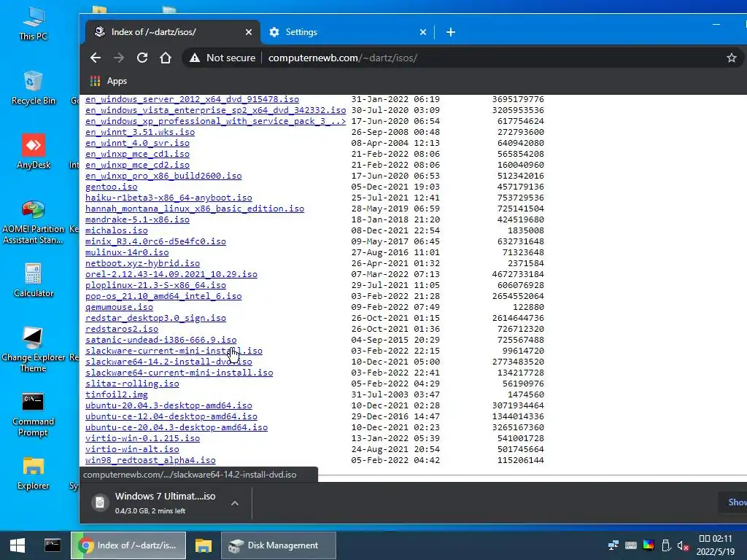Switch to the Settings tab
Viewport: 747px width, 560px height.
[347, 32]
